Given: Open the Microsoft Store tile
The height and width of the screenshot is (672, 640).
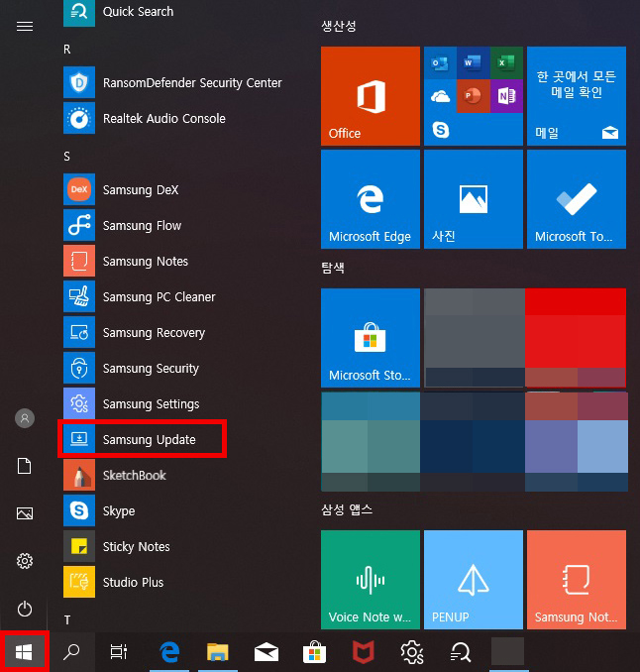Looking at the screenshot, I should [371, 338].
